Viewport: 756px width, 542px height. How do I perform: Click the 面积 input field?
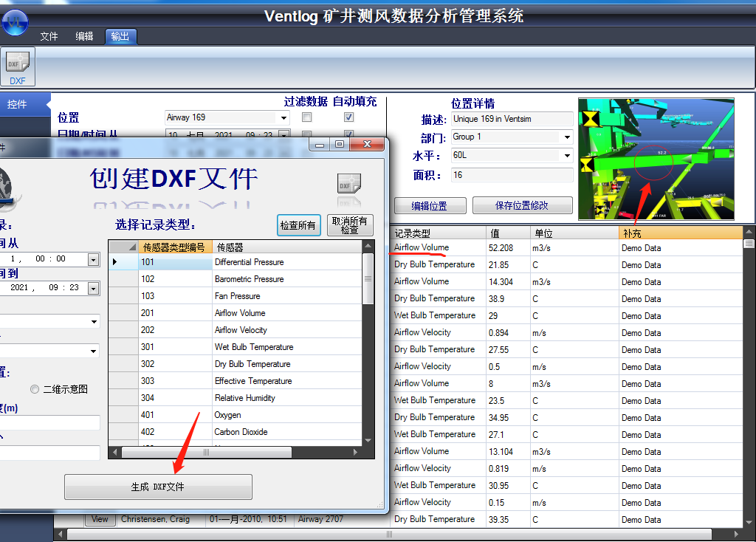coord(512,175)
